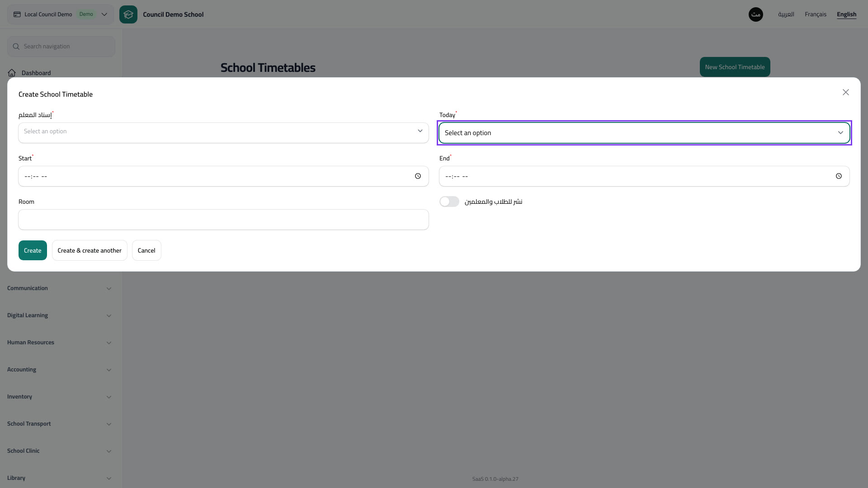Open the user avatar menu
Screen dimensions: 868x488
point(756,14)
